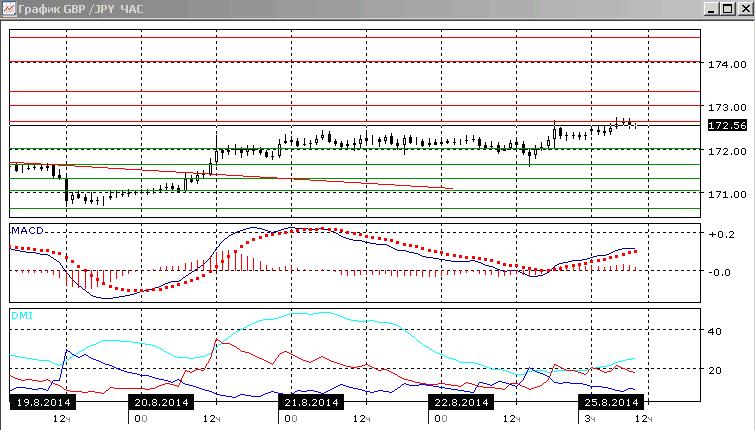Click the 20 level on DMI scale
Image resolution: width=755 pixels, height=430 pixels.
point(715,370)
